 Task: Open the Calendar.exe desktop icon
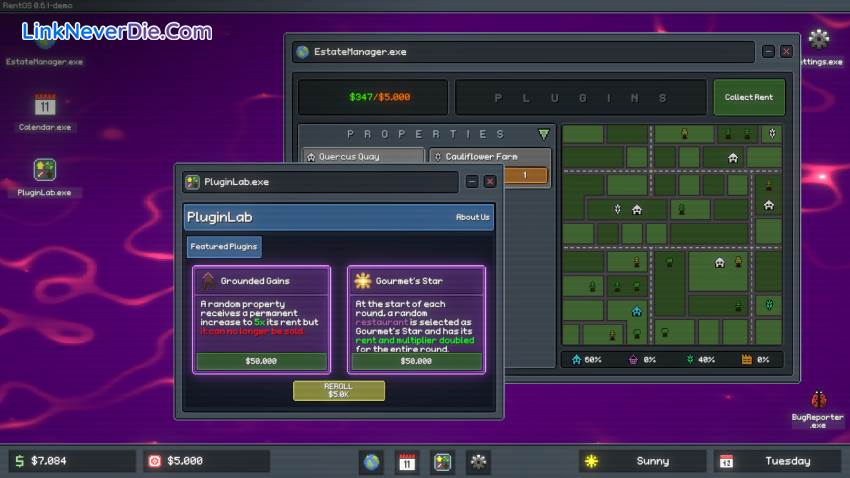coord(45,106)
